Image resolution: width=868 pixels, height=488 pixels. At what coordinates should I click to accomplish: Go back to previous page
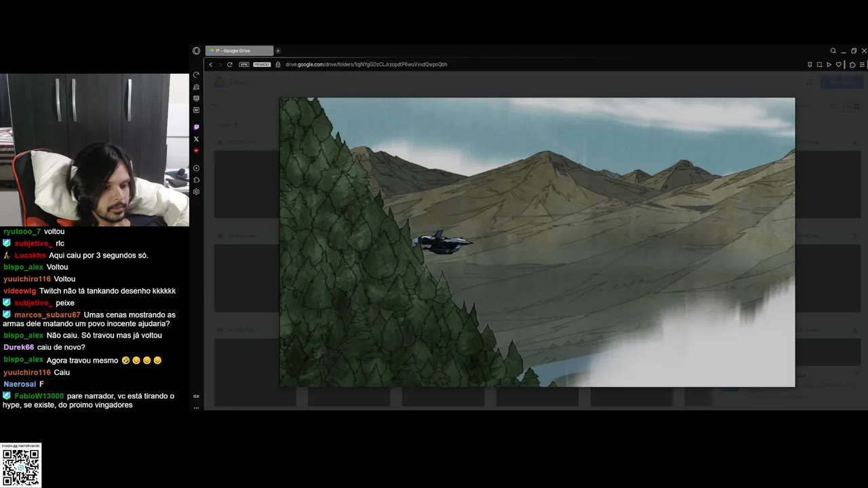point(211,64)
